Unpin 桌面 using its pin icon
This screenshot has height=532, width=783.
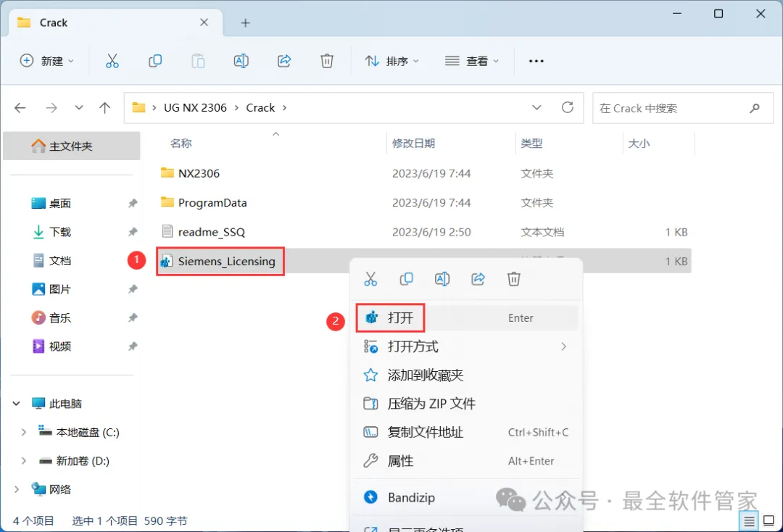(x=133, y=203)
